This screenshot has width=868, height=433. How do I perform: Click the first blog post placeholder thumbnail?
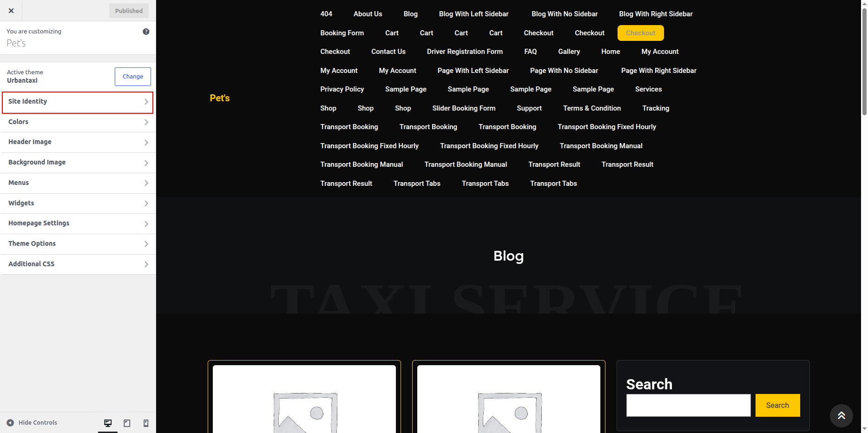pos(304,399)
